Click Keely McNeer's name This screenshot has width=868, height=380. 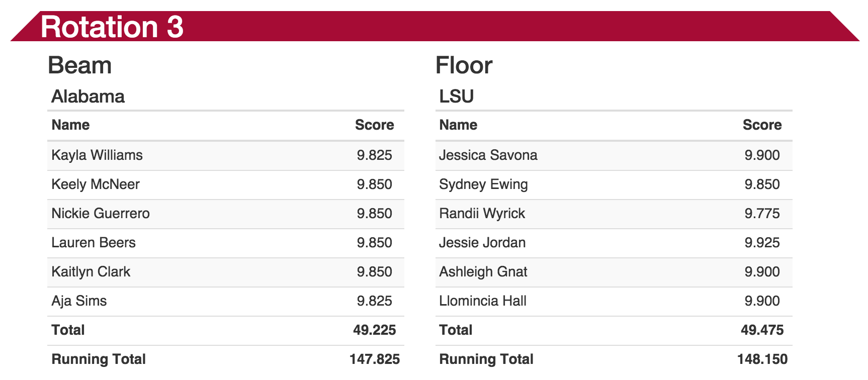coord(96,184)
